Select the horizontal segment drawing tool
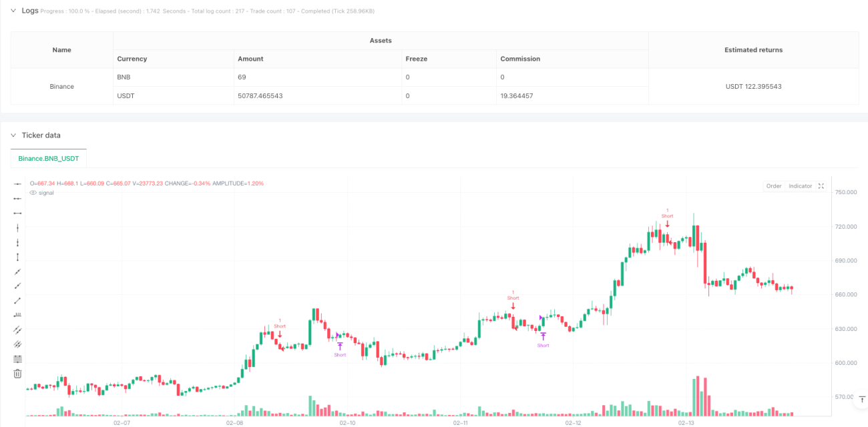The image size is (868, 427). tap(18, 213)
